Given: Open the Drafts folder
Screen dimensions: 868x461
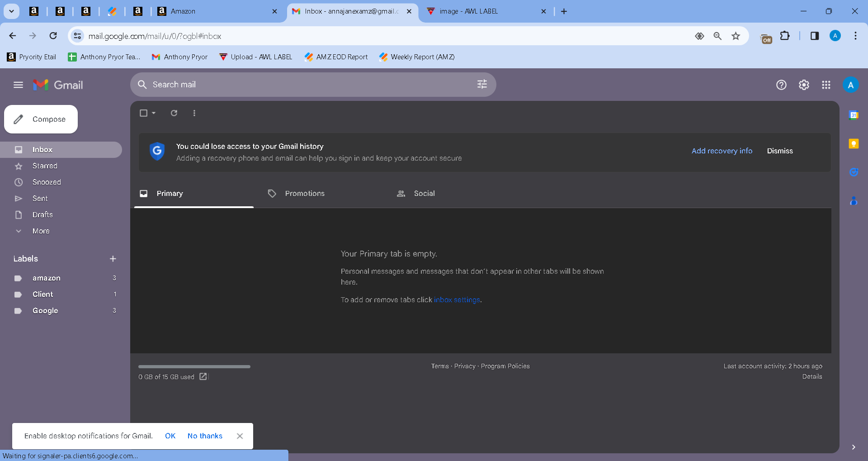Looking at the screenshot, I should point(61,215).
